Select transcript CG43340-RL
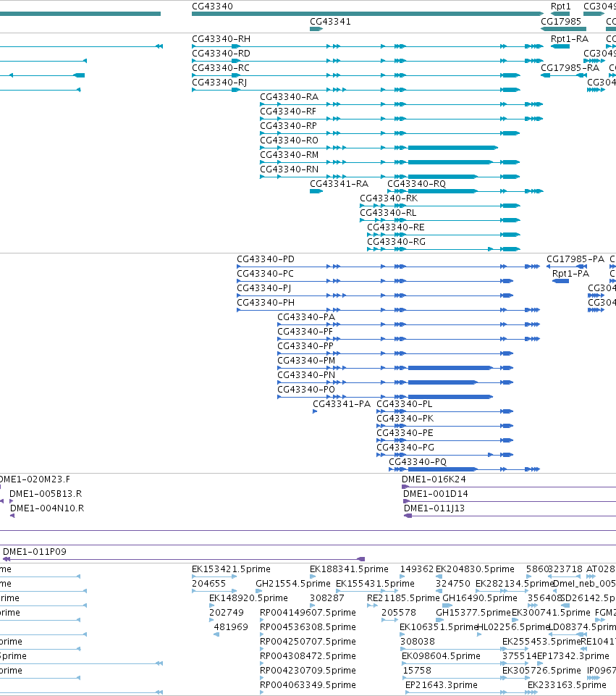 tap(388, 213)
